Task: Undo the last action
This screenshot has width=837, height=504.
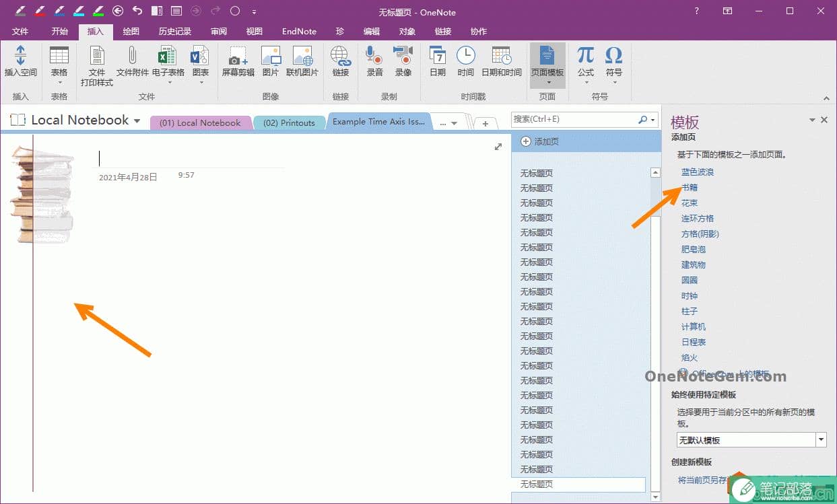Action: pyautogui.click(x=137, y=11)
